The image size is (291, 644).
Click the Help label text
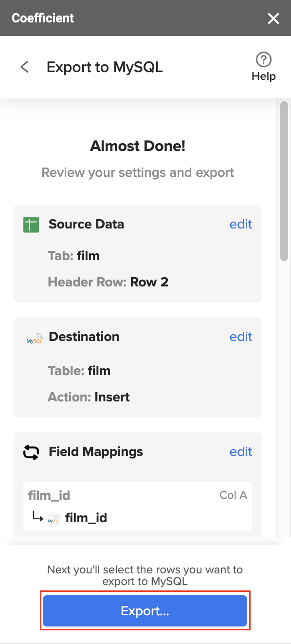[x=263, y=76]
